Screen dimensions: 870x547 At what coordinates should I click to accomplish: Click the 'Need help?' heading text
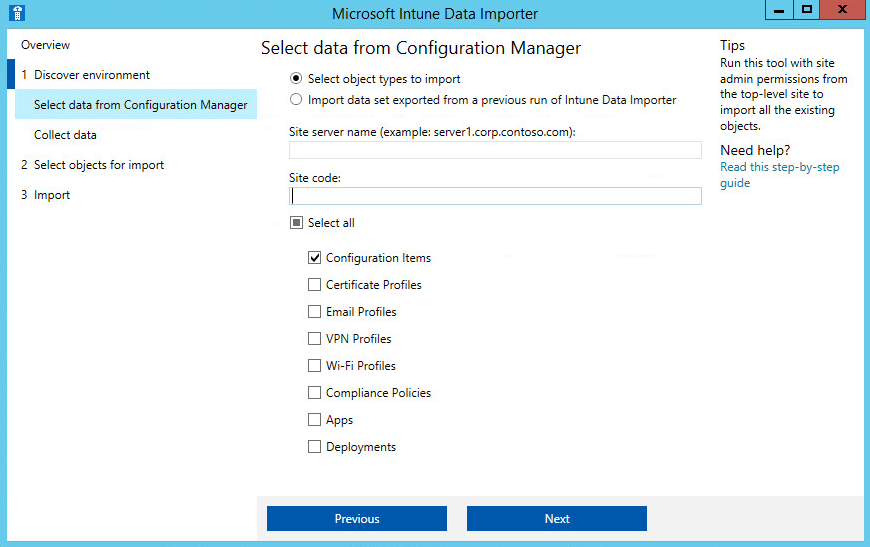click(x=755, y=150)
